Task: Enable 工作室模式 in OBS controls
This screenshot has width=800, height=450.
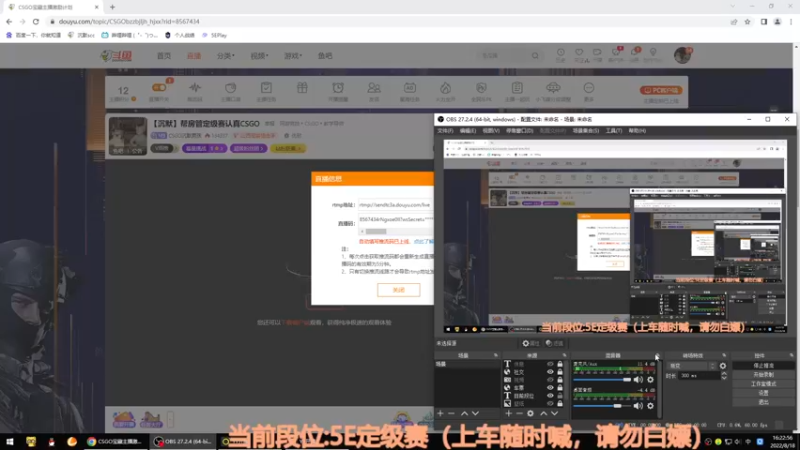Action: tap(763, 384)
